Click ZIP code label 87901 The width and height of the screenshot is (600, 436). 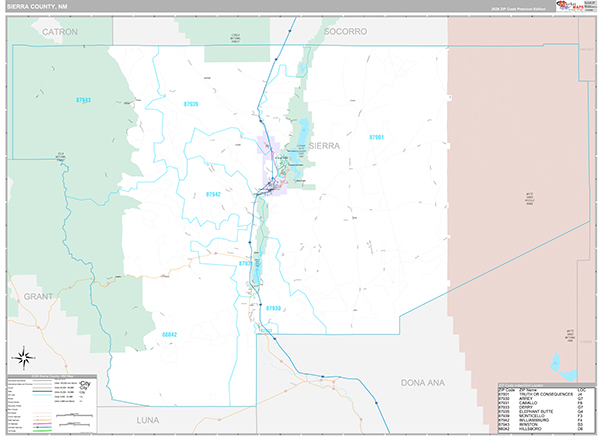(377, 137)
